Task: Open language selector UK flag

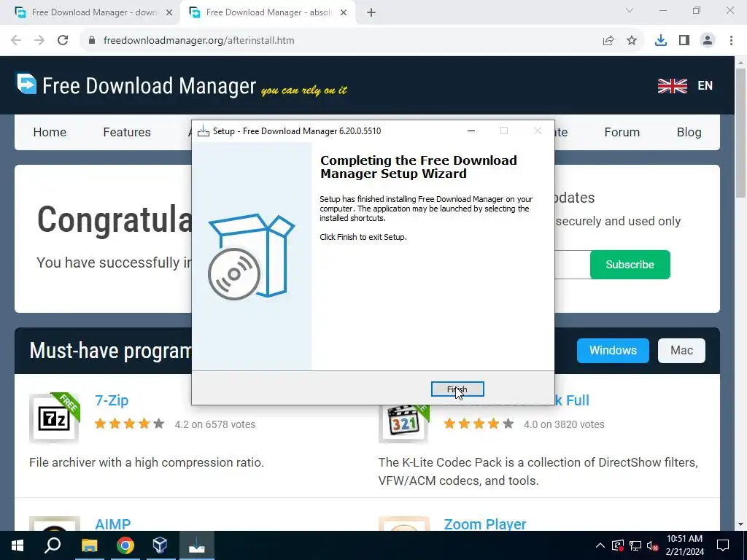Action: (672, 86)
